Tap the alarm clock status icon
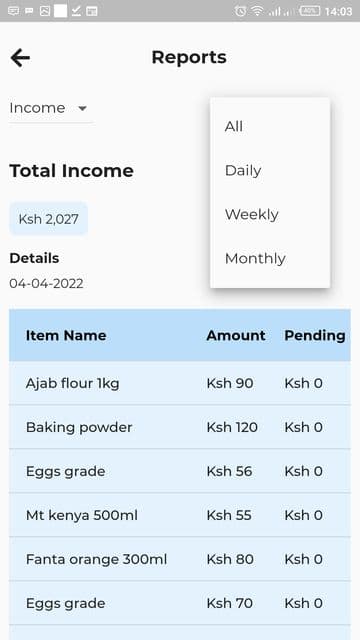The width and height of the screenshot is (360, 640). click(x=240, y=11)
